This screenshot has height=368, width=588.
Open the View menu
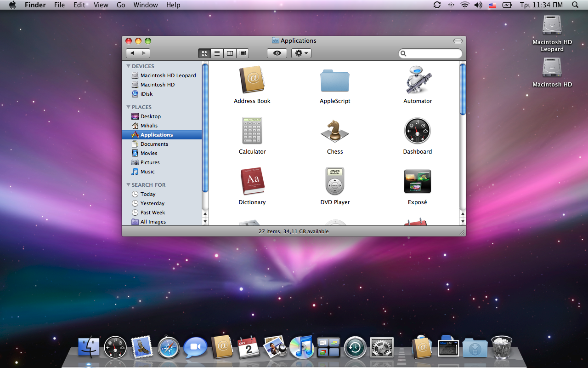coord(101,5)
